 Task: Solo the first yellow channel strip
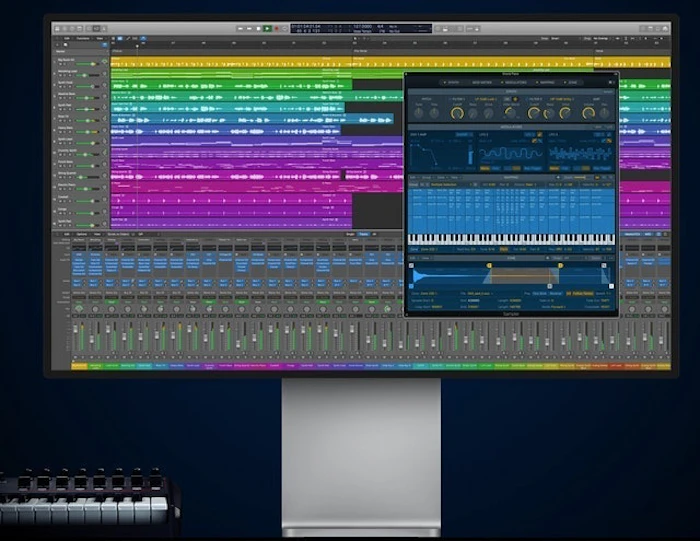(82, 357)
